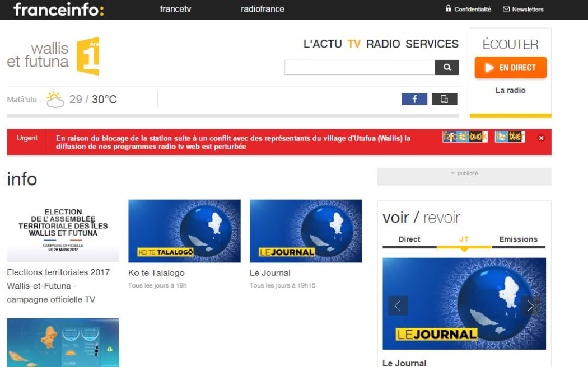Screen dimensions: 588x367
Task: Click the franceinfo logo
Action: click(58, 10)
